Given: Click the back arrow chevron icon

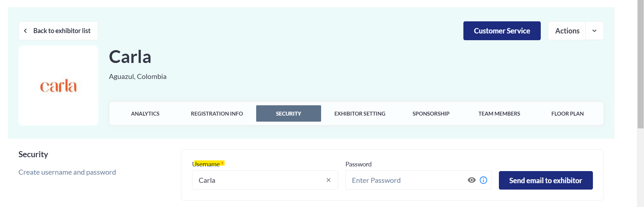Looking at the screenshot, I should (26, 31).
